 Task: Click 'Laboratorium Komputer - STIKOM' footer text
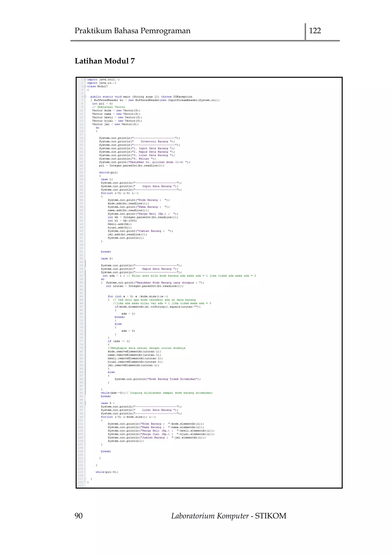229,516
